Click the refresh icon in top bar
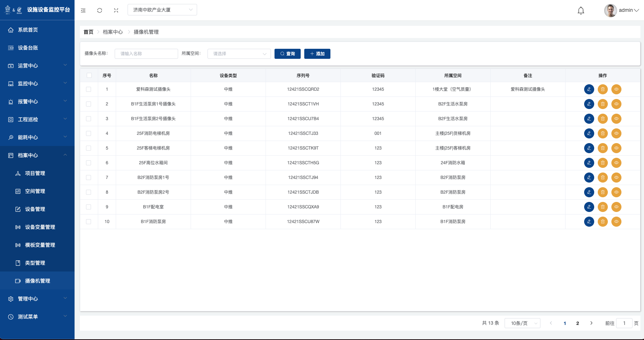The image size is (644, 340). point(100,10)
